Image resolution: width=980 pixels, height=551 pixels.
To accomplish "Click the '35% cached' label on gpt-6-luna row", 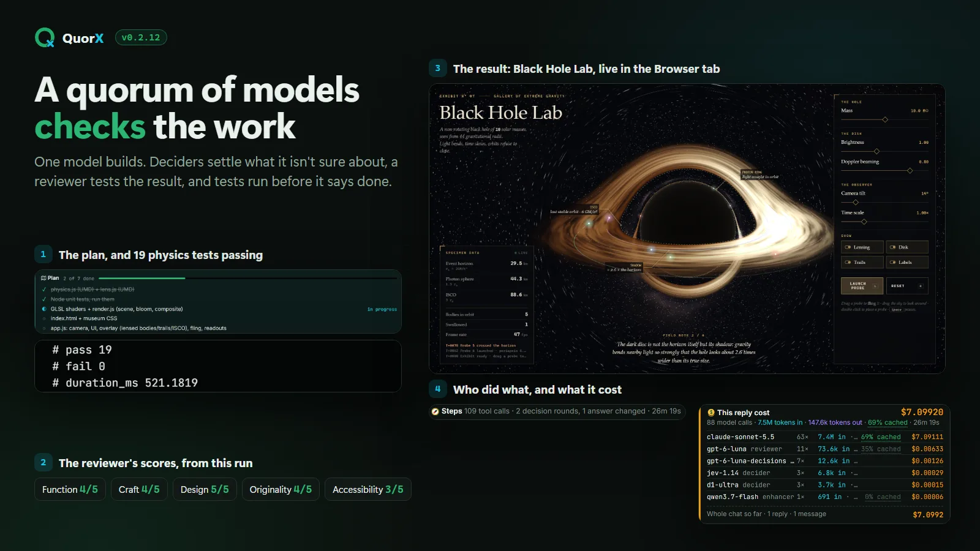I will pos(881,449).
